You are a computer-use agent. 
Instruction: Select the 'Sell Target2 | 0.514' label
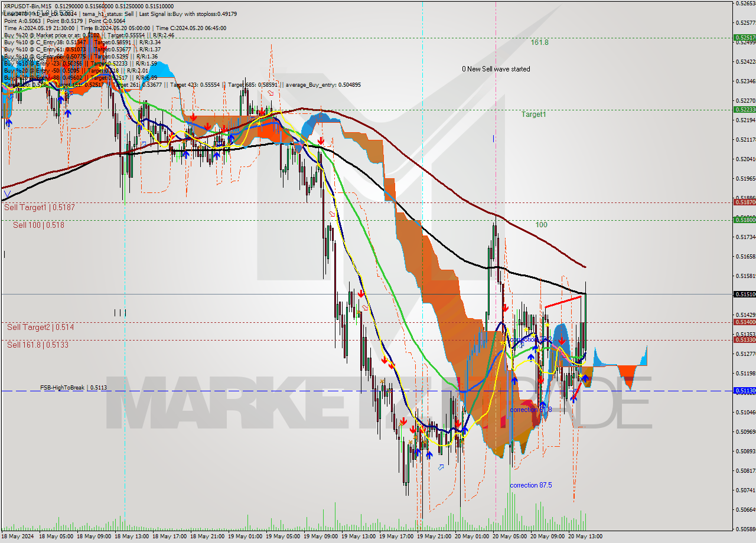(40, 327)
